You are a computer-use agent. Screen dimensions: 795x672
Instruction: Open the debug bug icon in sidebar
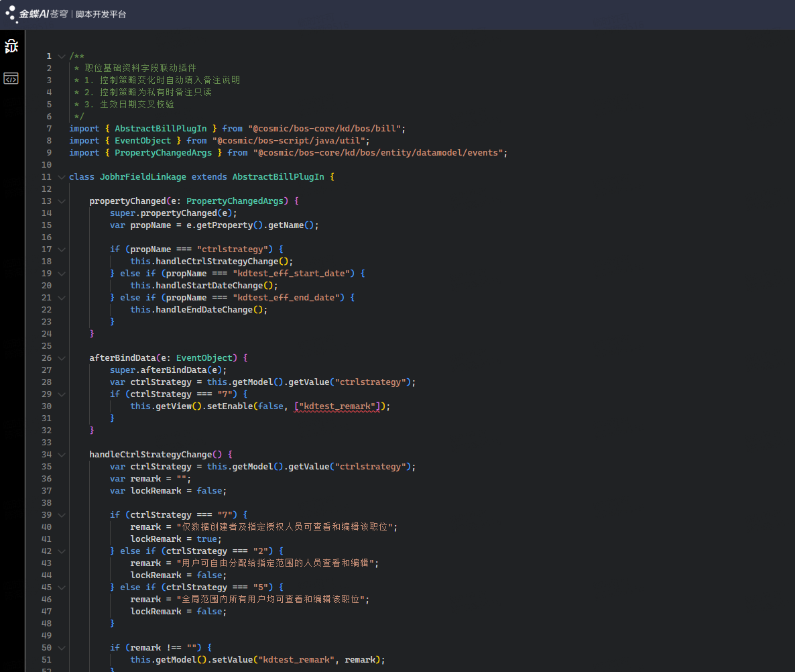(x=11, y=46)
